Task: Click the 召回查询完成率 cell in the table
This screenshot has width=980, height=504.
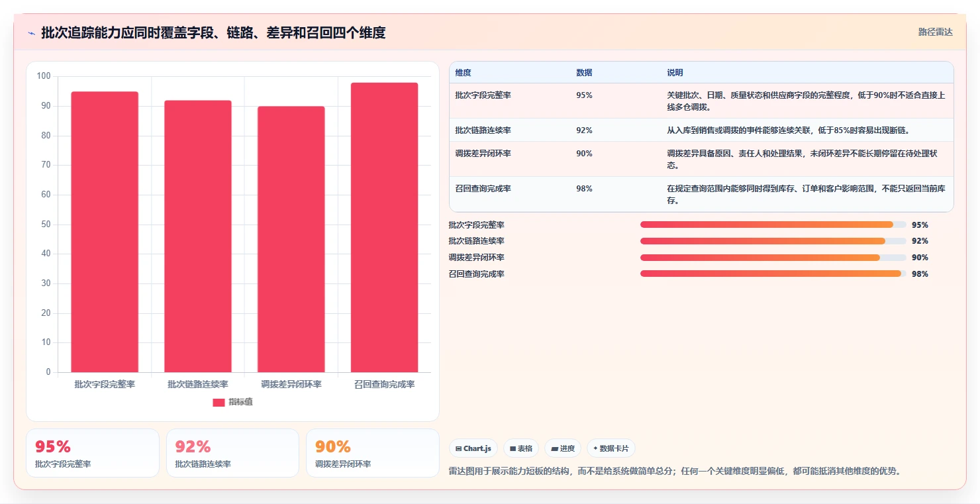Action: [x=483, y=189]
